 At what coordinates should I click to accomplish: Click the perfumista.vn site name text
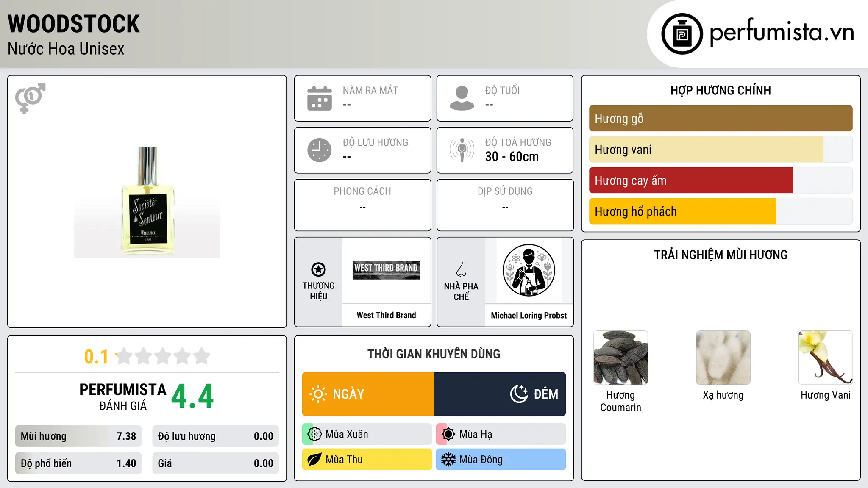[x=782, y=32]
